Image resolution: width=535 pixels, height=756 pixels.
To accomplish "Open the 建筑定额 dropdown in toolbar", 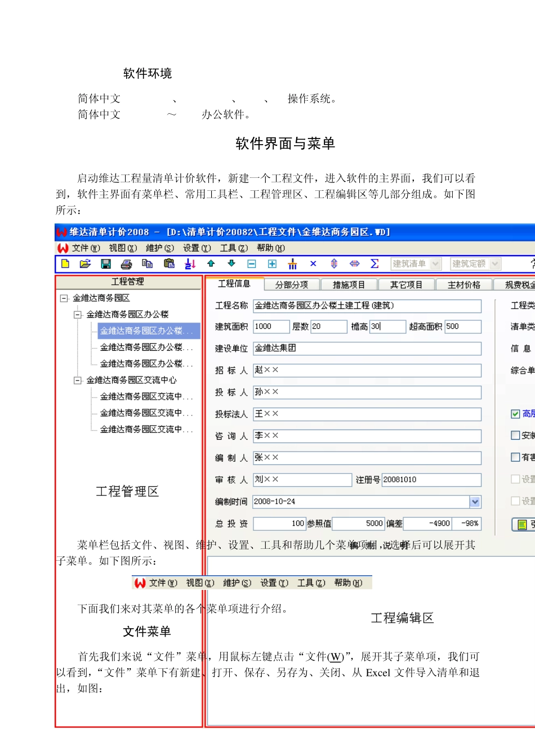I will point(495,263).
